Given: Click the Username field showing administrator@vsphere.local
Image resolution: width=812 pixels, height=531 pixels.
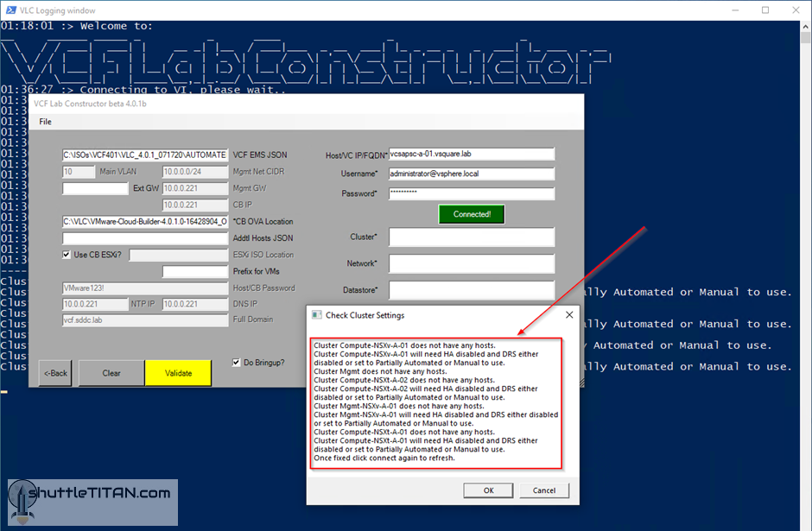Looking at the screenshot, I should [471, 174].
